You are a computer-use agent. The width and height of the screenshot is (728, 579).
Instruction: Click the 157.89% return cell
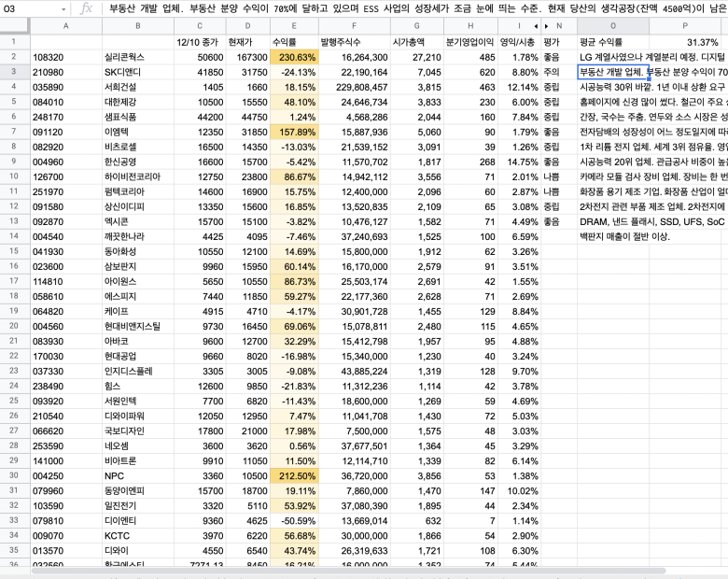point(294,132)
